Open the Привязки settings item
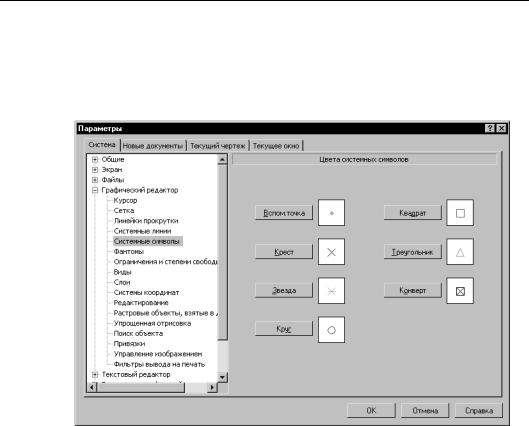The height and width of the screenshot is (426, 529). coord(130,344)
